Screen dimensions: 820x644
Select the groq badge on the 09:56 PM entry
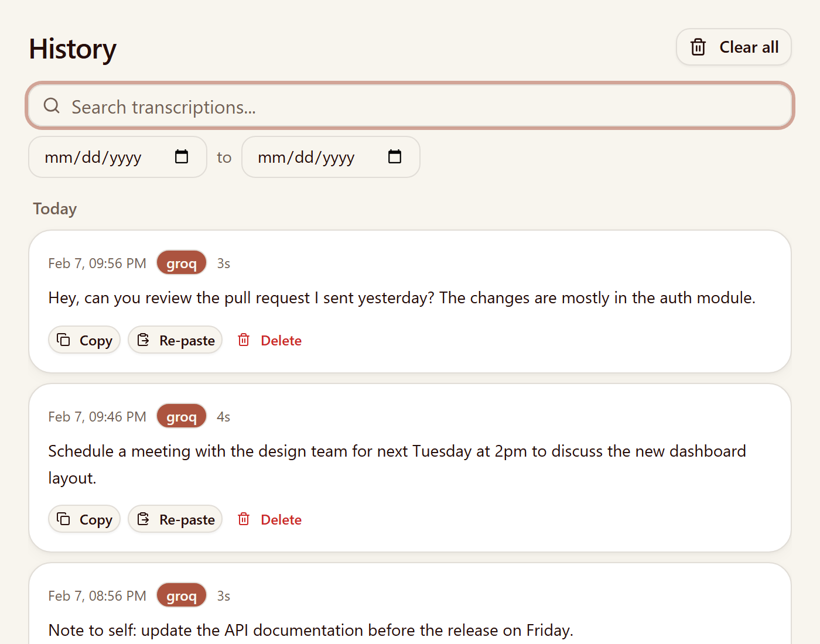coord(181,263)
